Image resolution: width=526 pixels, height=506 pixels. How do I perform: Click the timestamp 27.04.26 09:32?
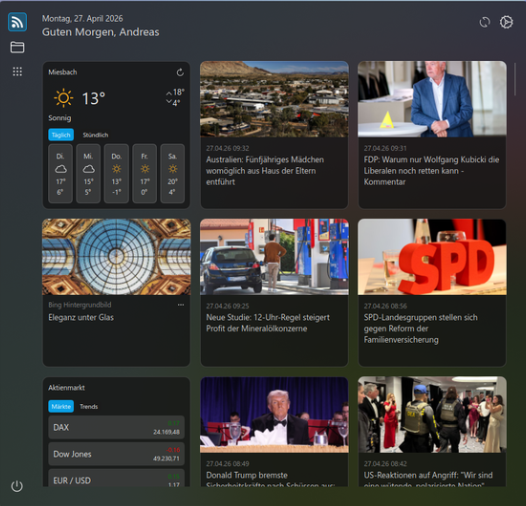(x=227, y=148)
